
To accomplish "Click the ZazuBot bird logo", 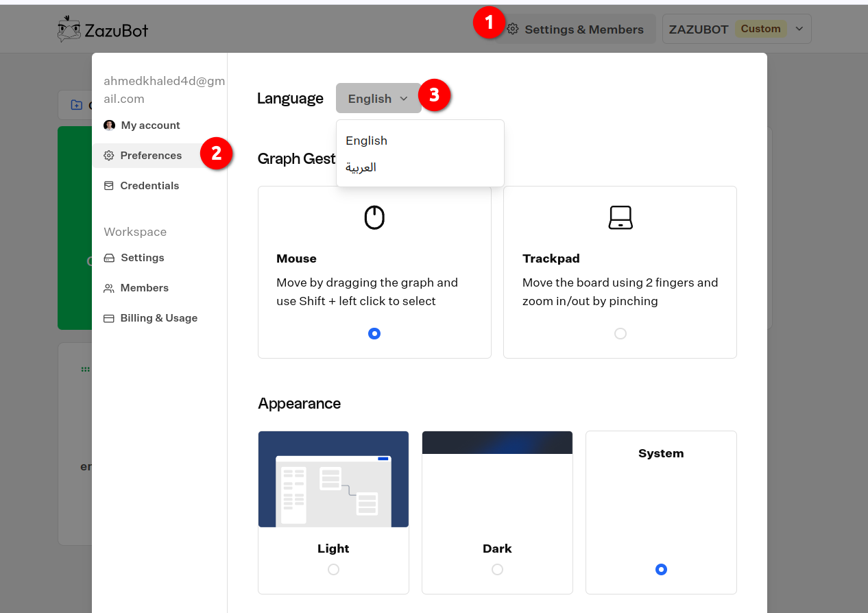I will click(69, 29).
